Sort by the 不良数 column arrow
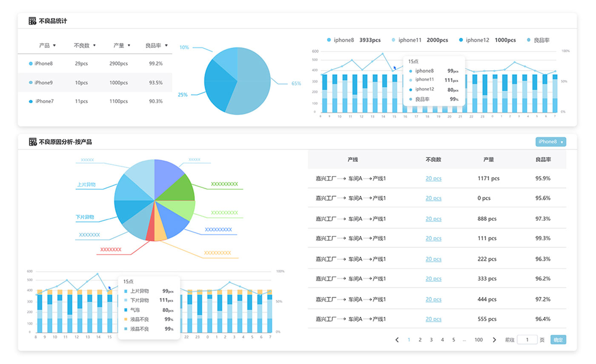 (94, 45)
